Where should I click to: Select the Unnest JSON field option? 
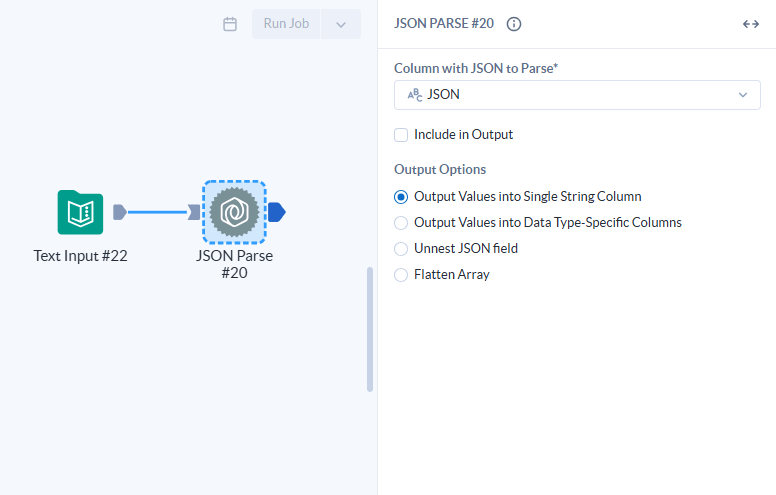[401, 248]
